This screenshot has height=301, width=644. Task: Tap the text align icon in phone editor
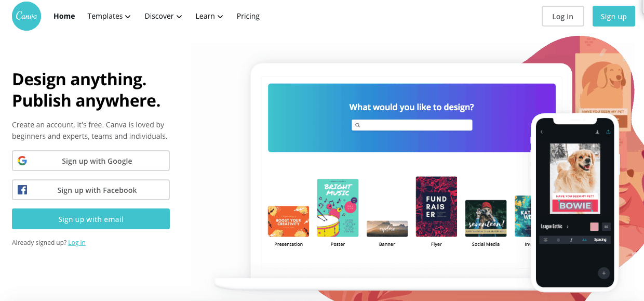pyautogui.click(x=545, y=240)
